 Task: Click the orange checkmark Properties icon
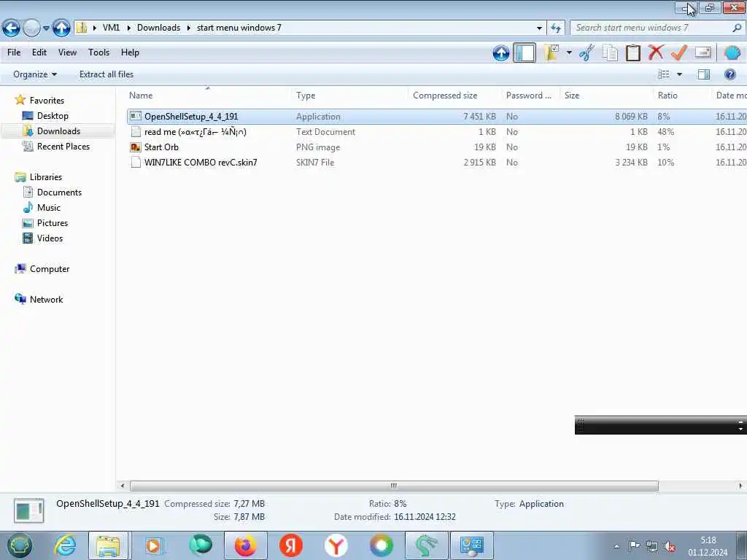coord(679,52)
